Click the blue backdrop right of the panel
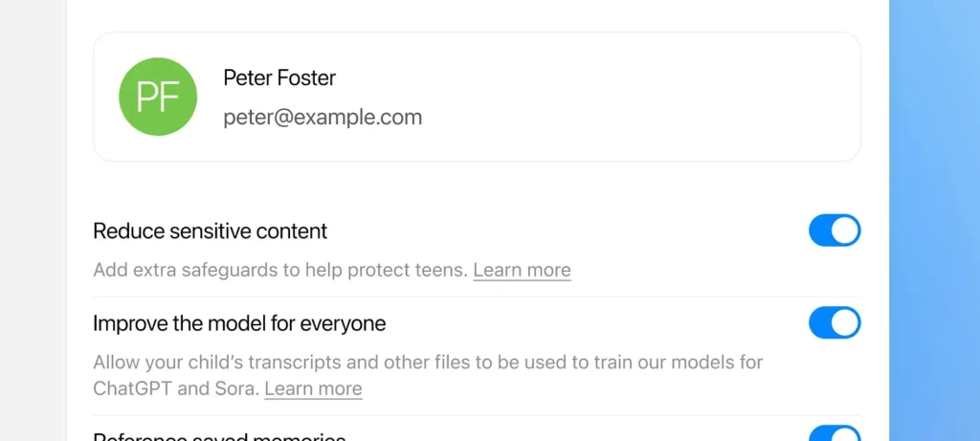The height and width of the screenshot is (441, 980). pos(934,220)
